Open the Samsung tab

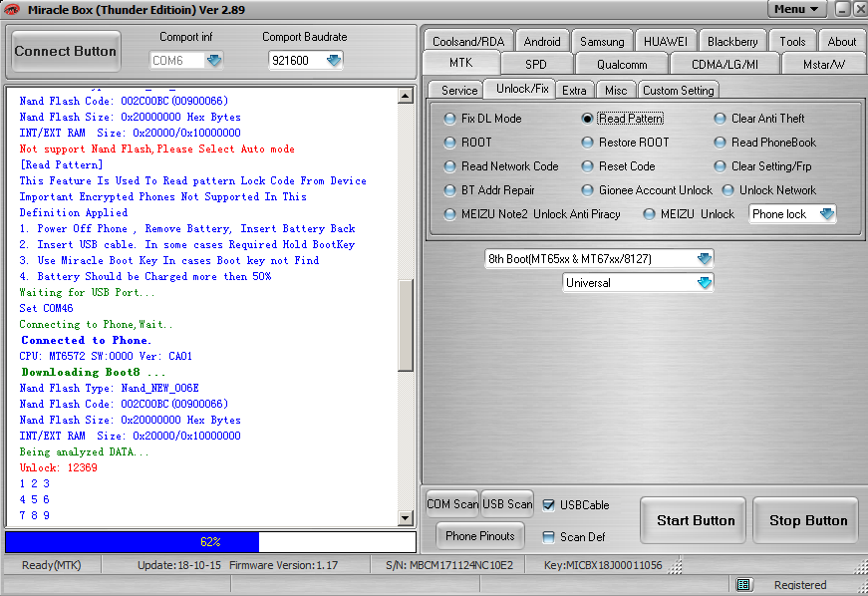point(602,42)
